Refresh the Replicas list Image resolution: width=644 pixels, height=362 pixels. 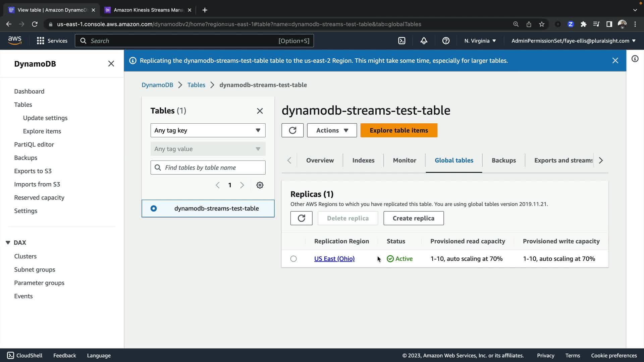pyautogui.click(x=301, y=218)
